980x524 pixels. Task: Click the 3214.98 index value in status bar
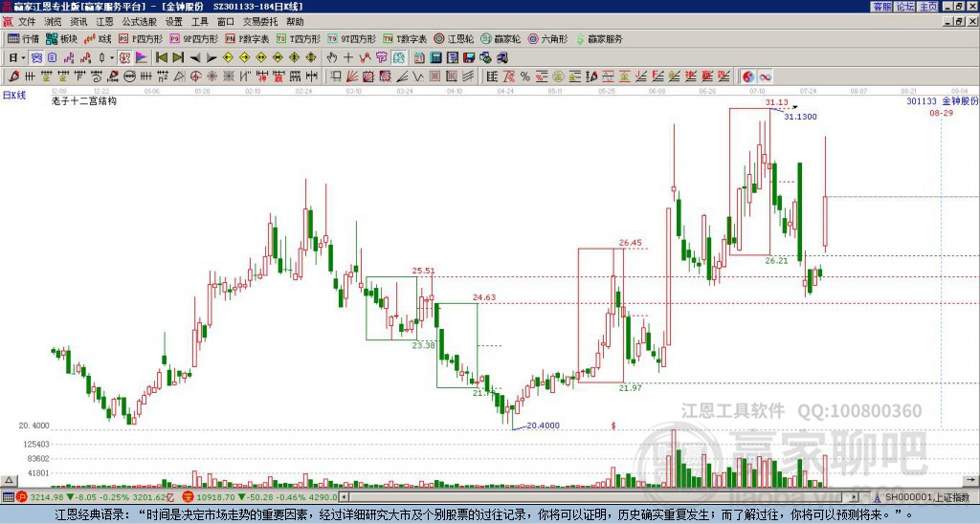coord(47,497)
